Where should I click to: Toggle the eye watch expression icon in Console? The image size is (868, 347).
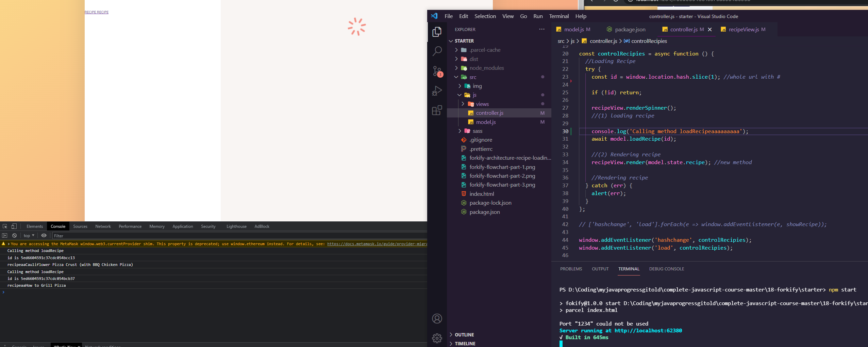pos(44,235)
